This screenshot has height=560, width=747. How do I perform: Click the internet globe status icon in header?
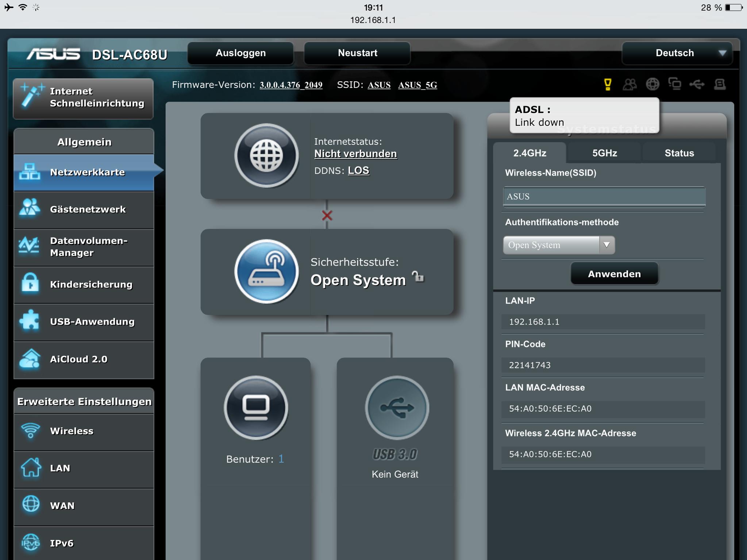click(652, 84)
